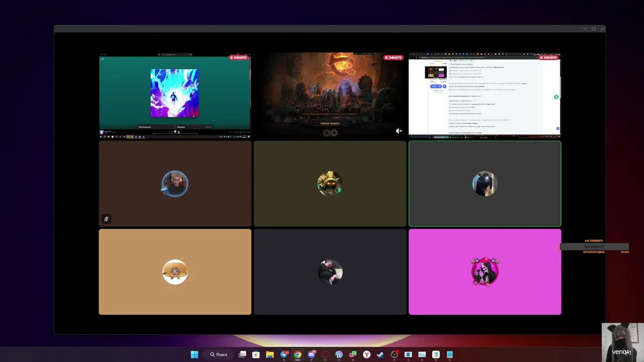Click the live badge on the web page stream
The width and height of the screenshot is (644, 362).
548,57
